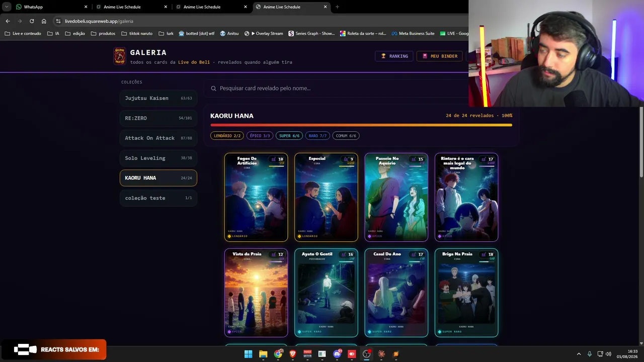The width and height of the screenshot is (644, 362).
Task: Click the Kaoru Hana collection progress bar
Action: coord(361,125)
